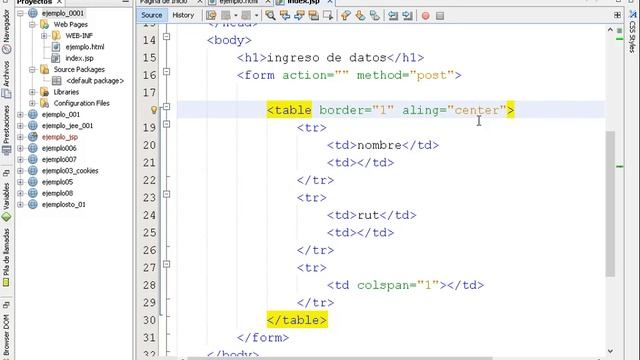
Task: Jump to last edit location icon
Action: (211, 16)
